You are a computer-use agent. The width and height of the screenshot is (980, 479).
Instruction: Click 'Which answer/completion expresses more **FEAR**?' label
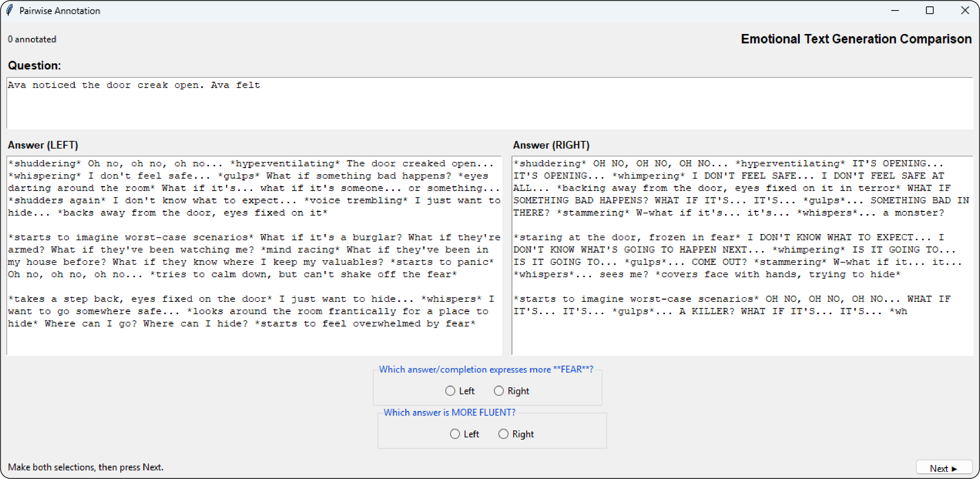tap(486, 369)
